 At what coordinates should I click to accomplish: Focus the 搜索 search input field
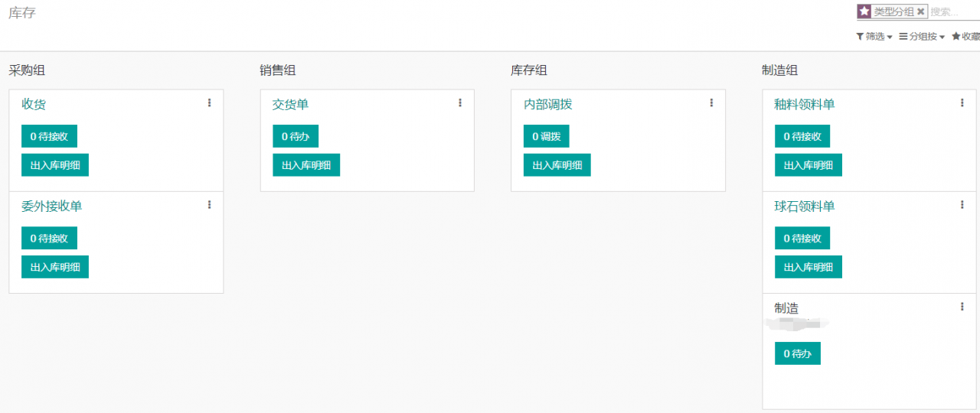point(955,11)
